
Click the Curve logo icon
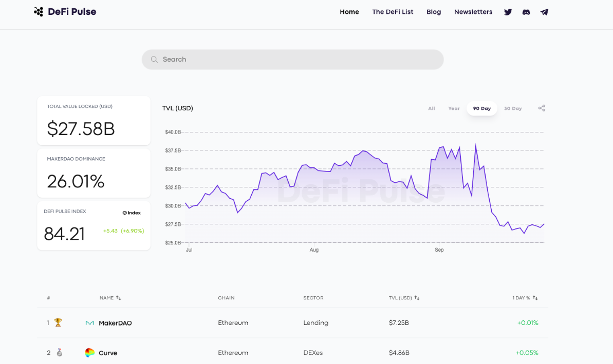[x=89, y=353]
